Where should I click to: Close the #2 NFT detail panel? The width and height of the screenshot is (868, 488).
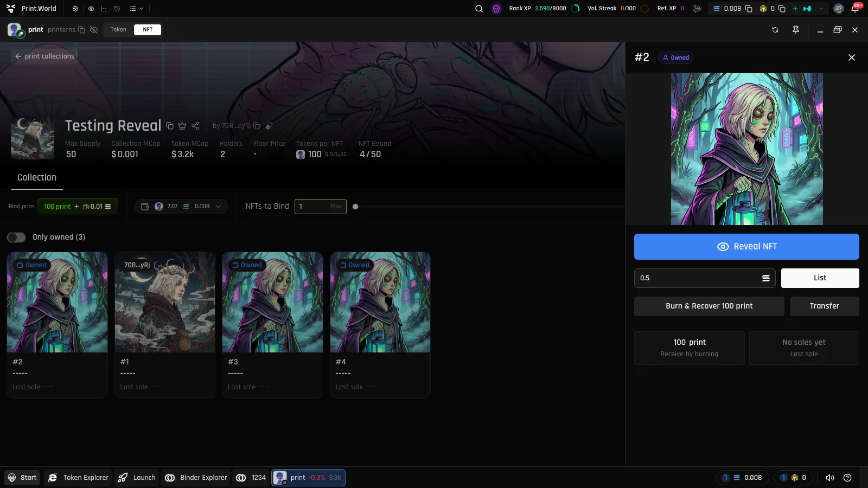pos(852,57)
